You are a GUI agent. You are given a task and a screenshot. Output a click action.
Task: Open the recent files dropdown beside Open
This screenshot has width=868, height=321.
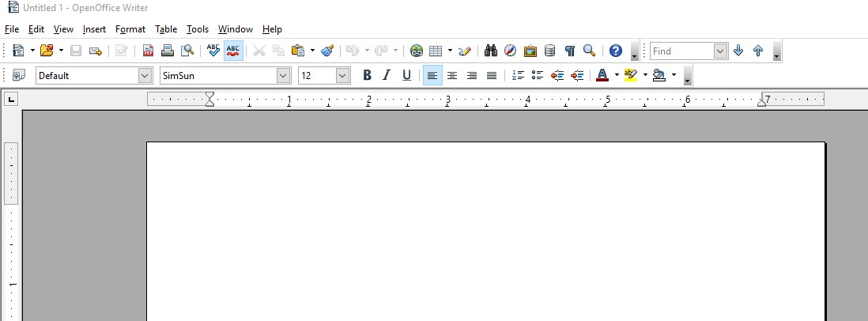tap(61, 51)
